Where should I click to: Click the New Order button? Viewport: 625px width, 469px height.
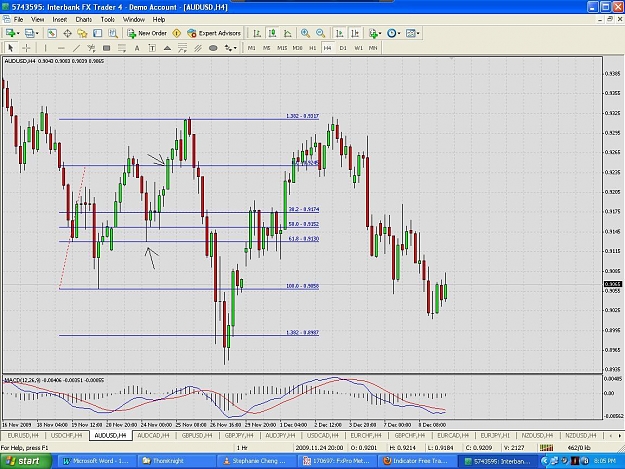tap(147, 33)
